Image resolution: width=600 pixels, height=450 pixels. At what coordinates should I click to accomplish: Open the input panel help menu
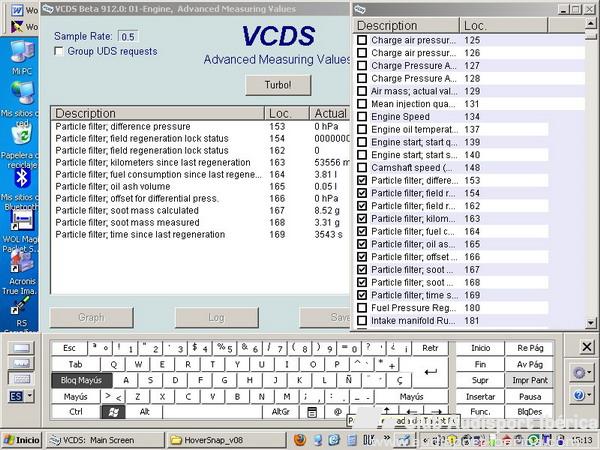[x=582, y=395]
